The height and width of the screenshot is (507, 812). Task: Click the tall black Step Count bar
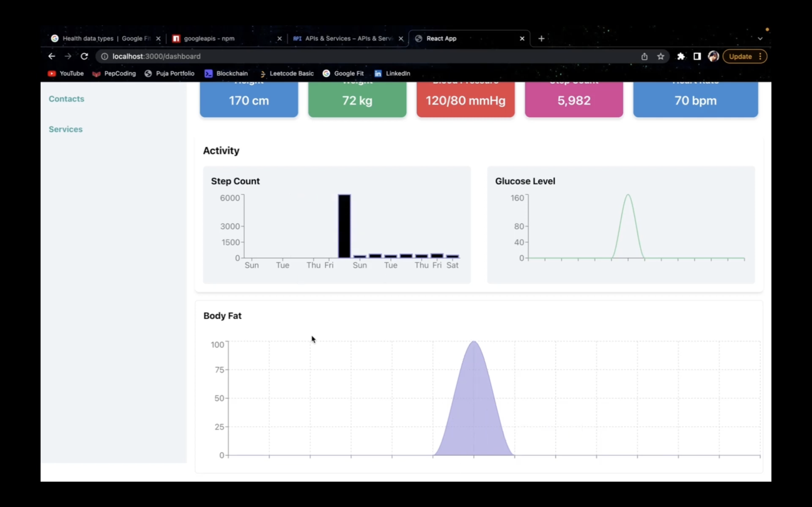(x=344, y=226)
